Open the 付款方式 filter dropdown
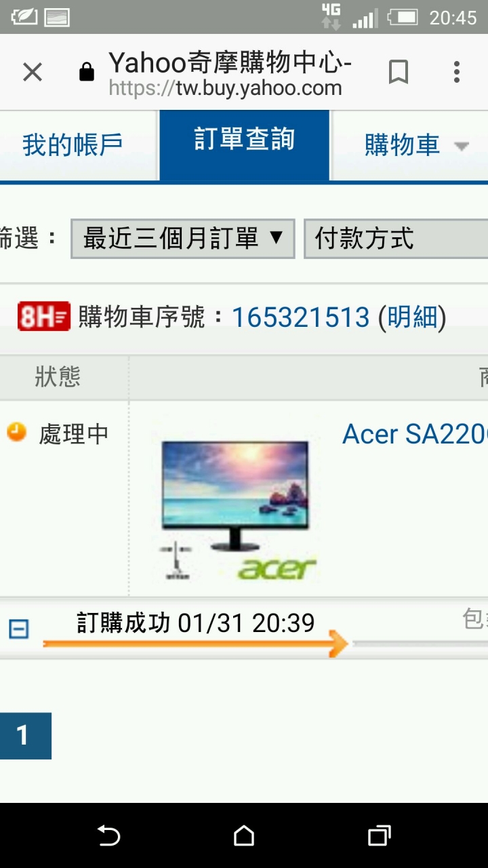The image size is (488, 868). point(396,239)
